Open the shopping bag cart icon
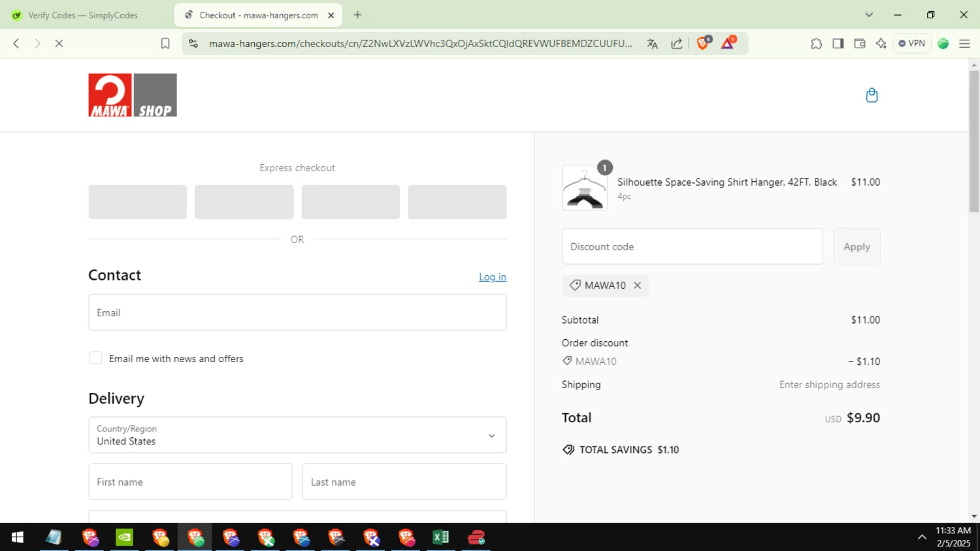The image size is (980, 551). click(872, 95)
